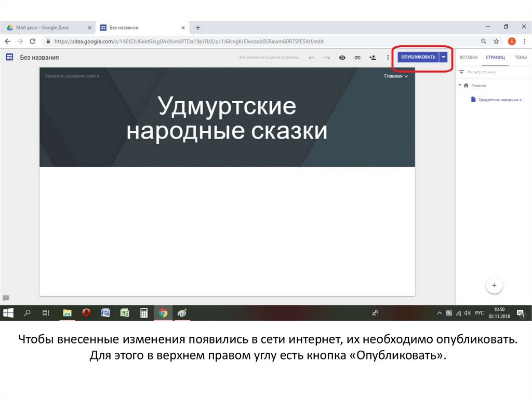This screenshot has width=532, height=398.
Task: Click the redo arrow in Sites toolbar
Action: [x=327, y=58]
